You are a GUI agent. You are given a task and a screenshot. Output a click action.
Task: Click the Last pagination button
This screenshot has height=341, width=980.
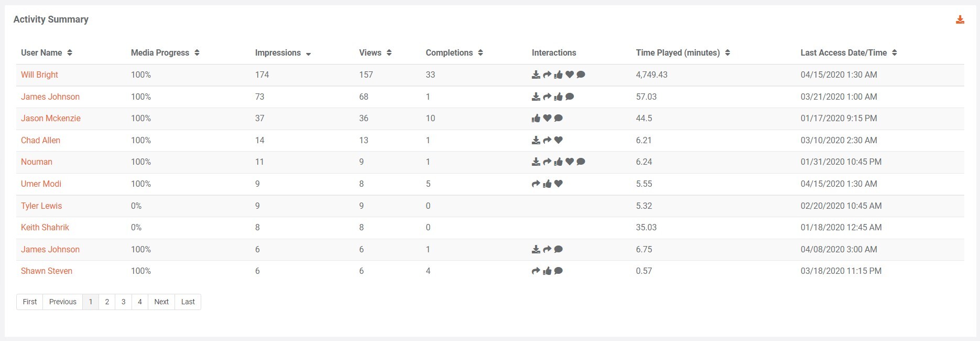pyautogui.click(x=188, y=302)
